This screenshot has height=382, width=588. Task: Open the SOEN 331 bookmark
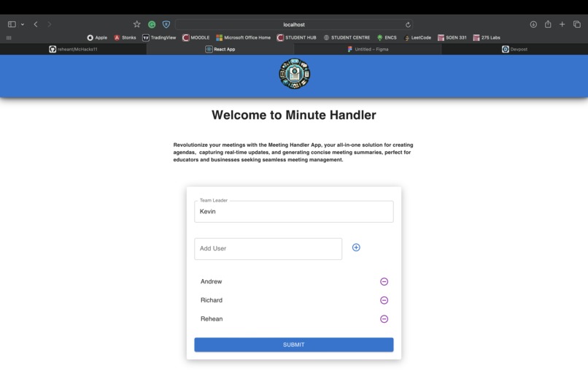click(452, 37)
